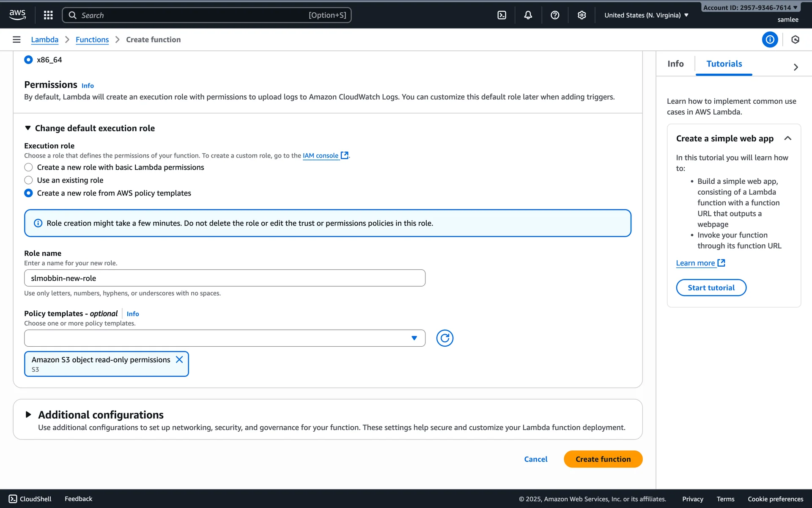Screen dimensions: 812x508
Task: Click the Role name input field
Action: 225,278
